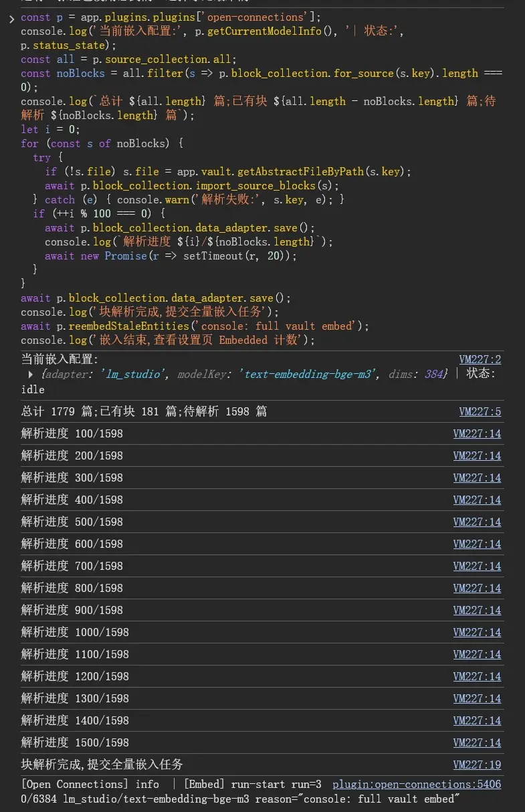
Task: Click the code line await p.block_collection.import_source_blocks(s)
Action: (x=192, y=186)
